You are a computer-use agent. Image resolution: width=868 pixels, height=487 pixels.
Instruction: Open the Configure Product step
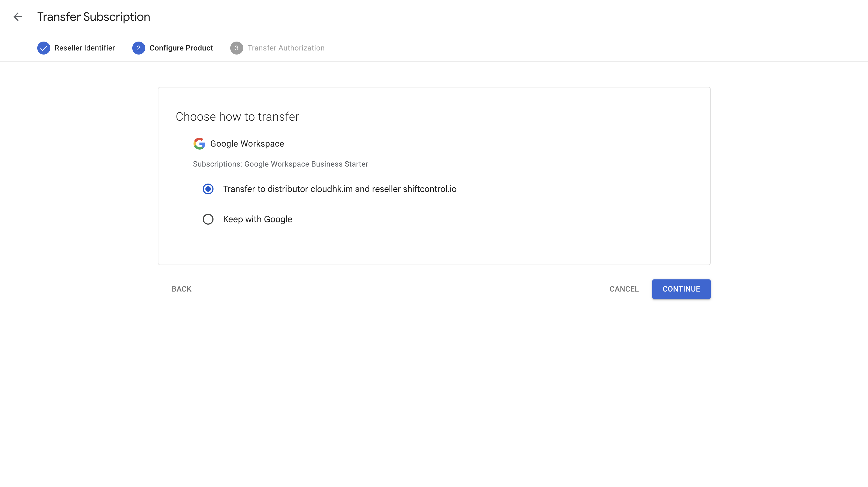tap(181, 48)
